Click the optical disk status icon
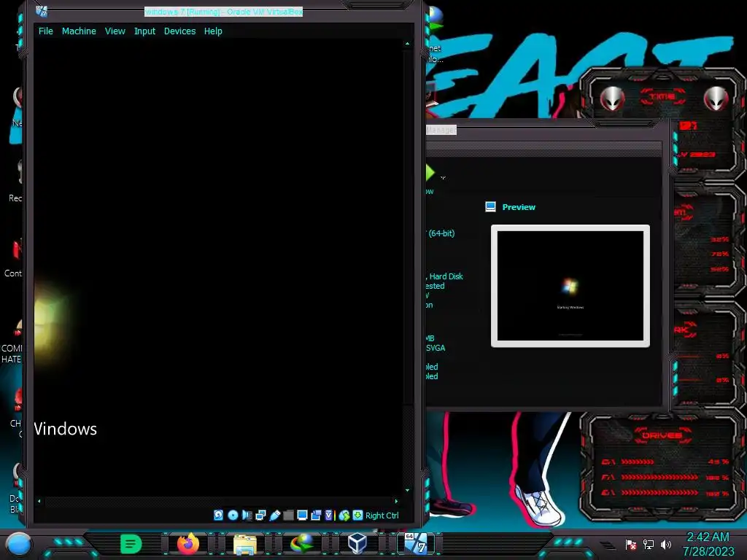The height and width of the screenshot is (560, 747). (x=233, y=516)
